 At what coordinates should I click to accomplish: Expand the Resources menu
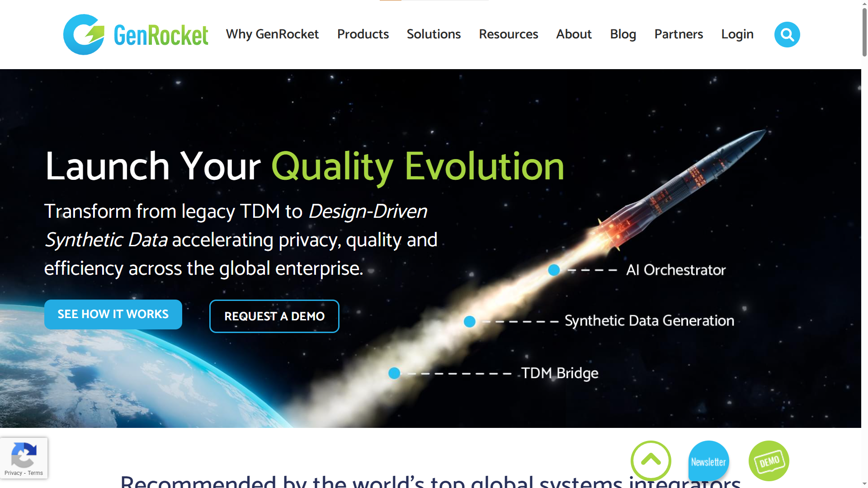click(509, 34)
